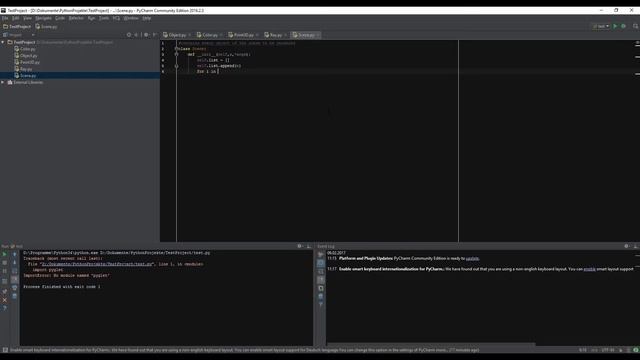This screenshot has width=640, height=360.
Task: Click the 'update' link in Event Log
Action: click(472, 258)
